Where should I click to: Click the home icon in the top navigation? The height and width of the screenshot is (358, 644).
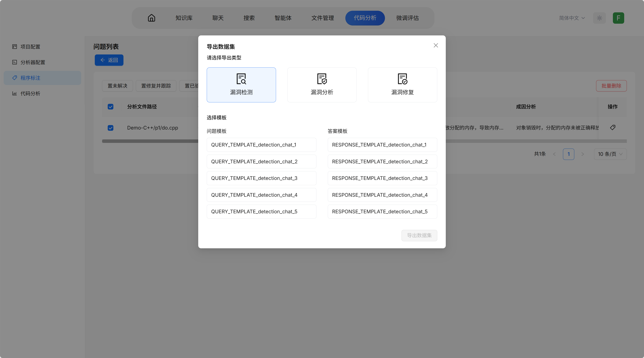click(x=151, y=18)
